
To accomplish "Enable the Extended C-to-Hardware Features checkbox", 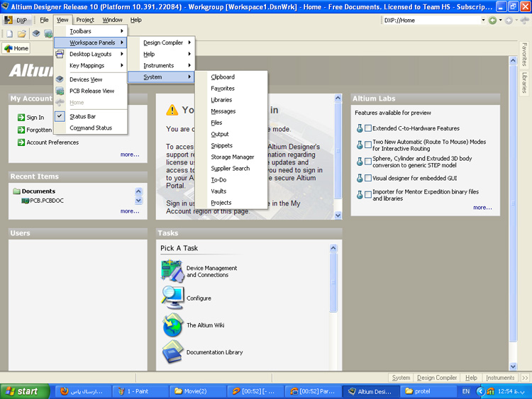I will click(368, 128).
